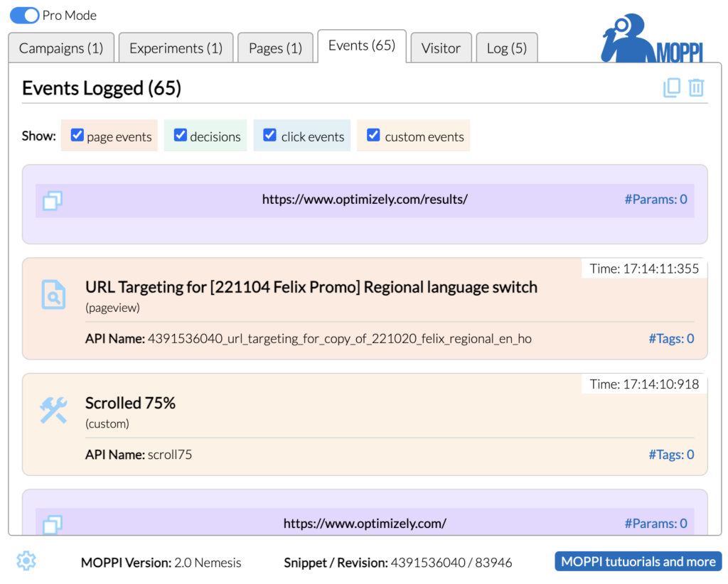Click Snippet / Revision 4391536040 / 83946

tap(398, 563)
